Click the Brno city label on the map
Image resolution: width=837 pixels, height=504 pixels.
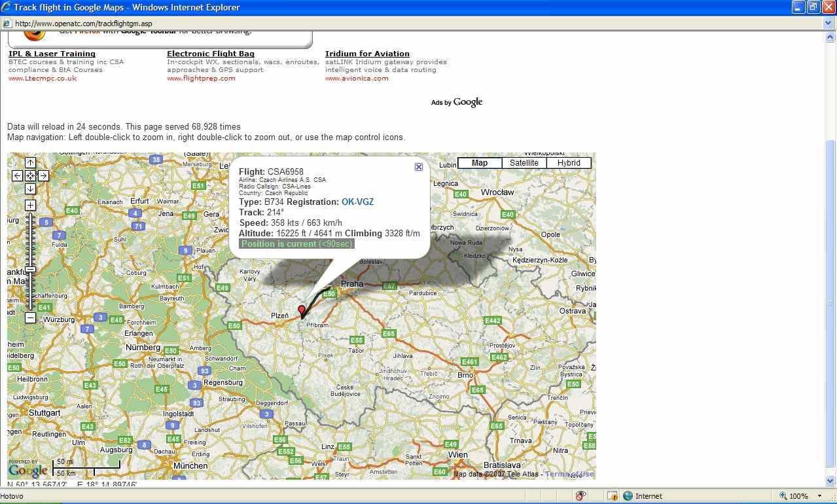465,375
